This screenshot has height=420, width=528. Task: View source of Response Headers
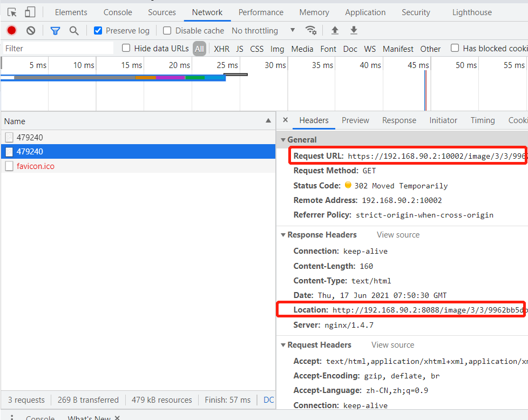coord(398,235)
